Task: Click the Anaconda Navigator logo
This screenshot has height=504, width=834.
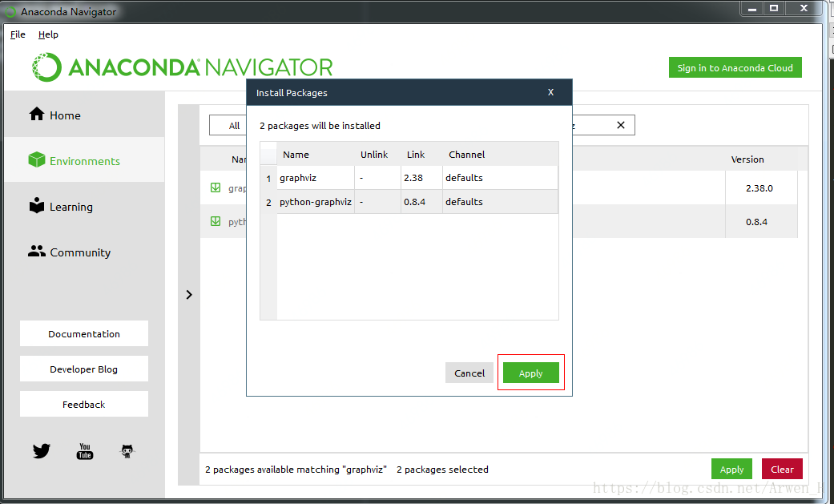Action: coord(182,67)
